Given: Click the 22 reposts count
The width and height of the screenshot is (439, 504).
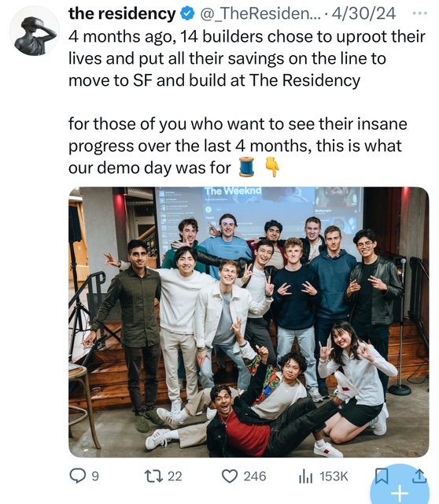Looking at the screenshot, I should [175, 476].
